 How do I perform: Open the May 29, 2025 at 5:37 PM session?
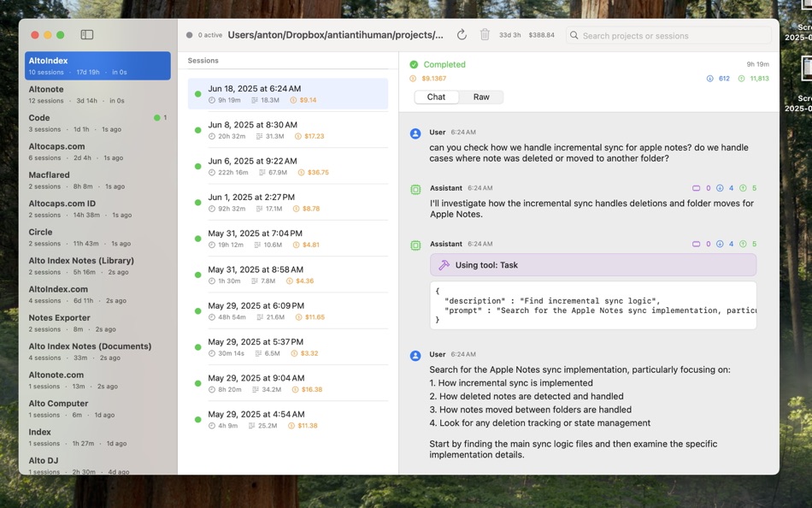(x=288, y=347)
